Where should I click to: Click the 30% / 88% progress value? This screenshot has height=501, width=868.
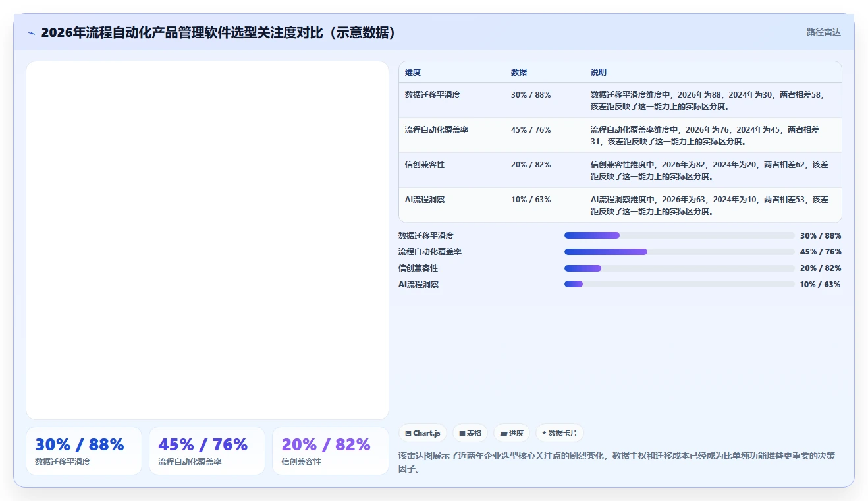[821, 235]
